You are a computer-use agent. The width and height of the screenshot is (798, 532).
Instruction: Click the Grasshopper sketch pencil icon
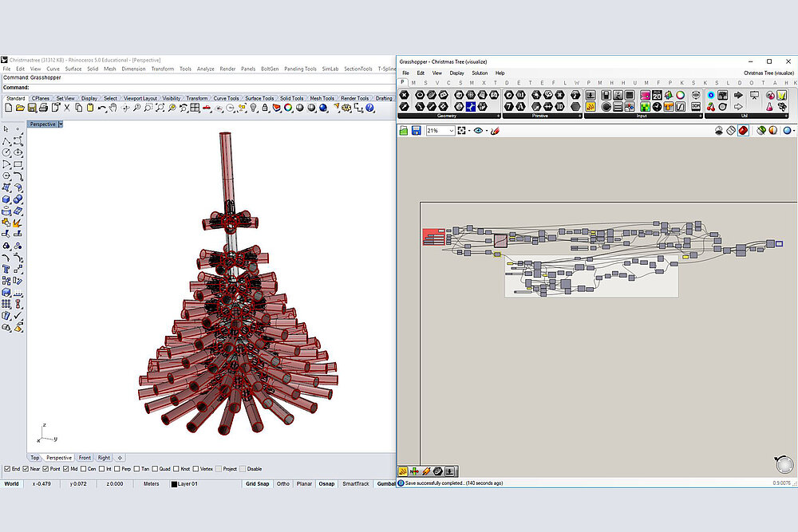[495, 131]
